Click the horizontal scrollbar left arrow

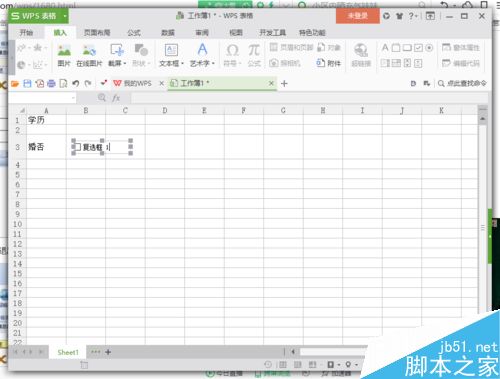293,352
